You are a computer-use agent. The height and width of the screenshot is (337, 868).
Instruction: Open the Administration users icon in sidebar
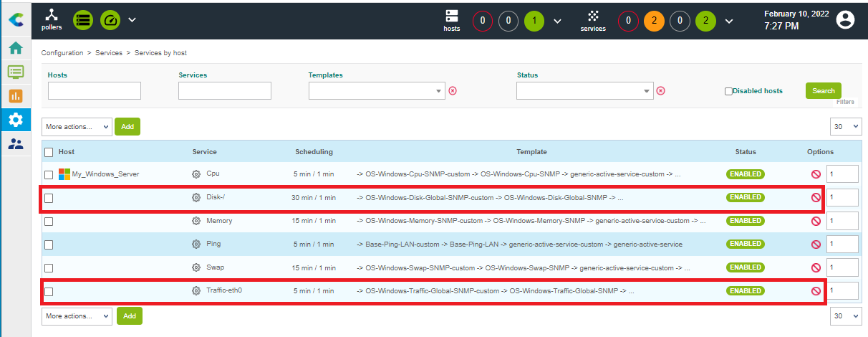(15, 143)
